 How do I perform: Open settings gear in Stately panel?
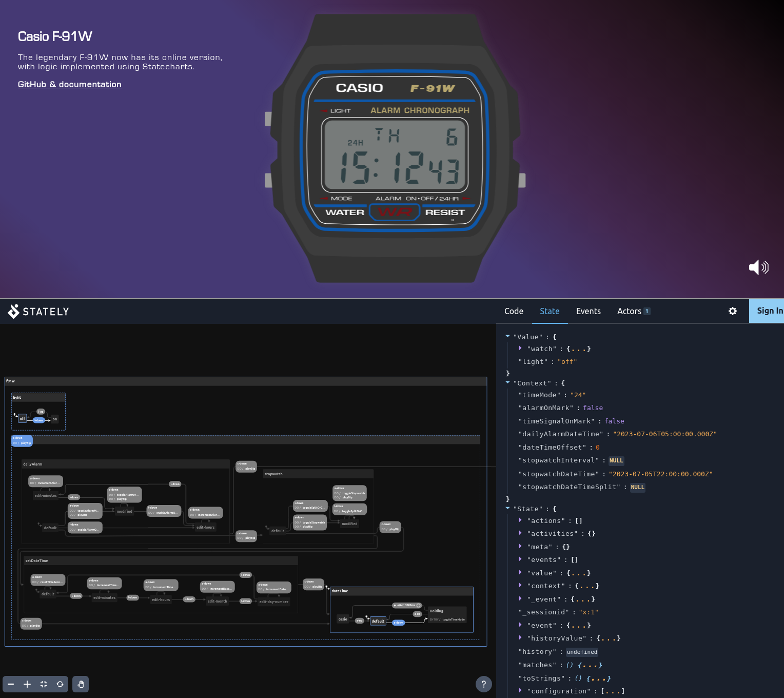coord(733,311)
